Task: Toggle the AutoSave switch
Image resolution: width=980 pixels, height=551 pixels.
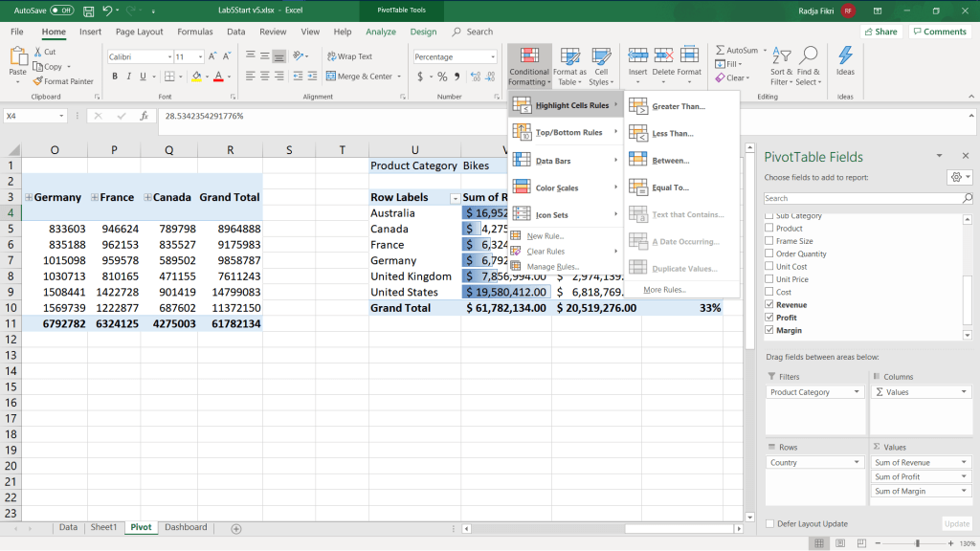Action: (61, 10)
